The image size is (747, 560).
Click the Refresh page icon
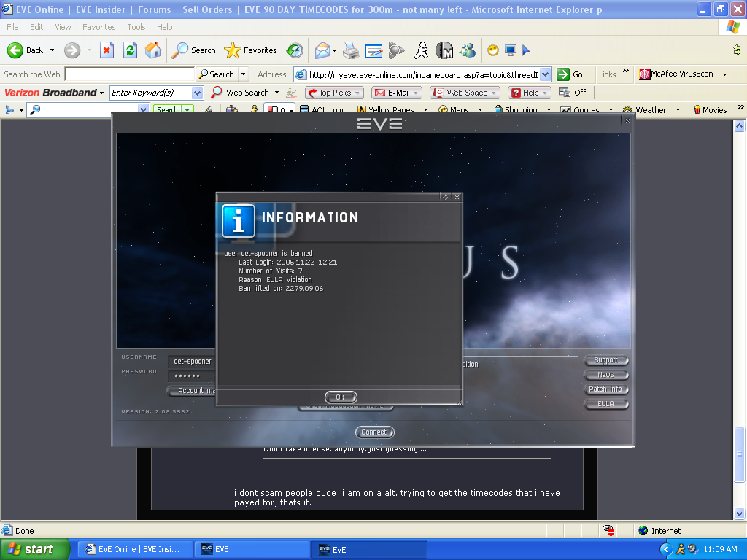[x=130, y=50]
